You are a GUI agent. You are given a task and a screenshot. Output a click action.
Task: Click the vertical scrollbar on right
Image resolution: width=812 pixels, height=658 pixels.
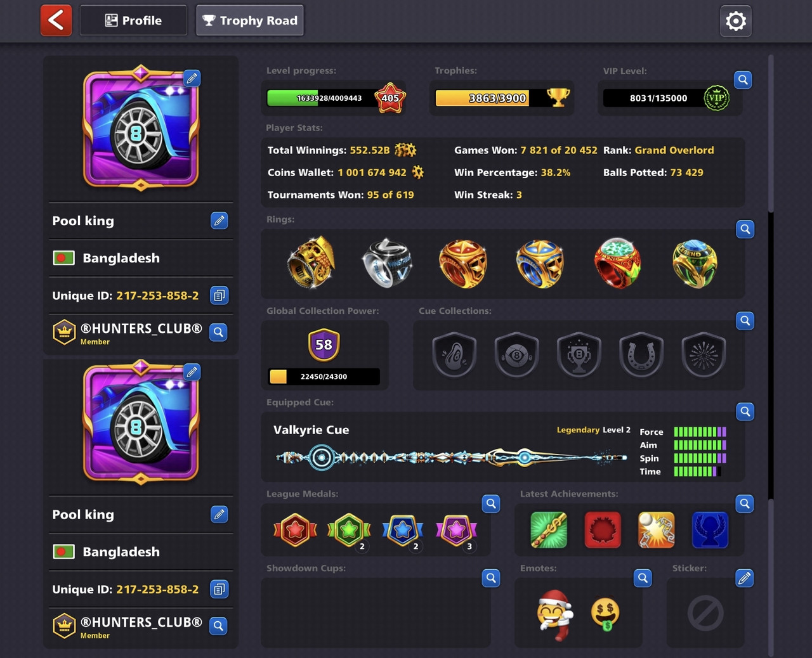[771, 355]
